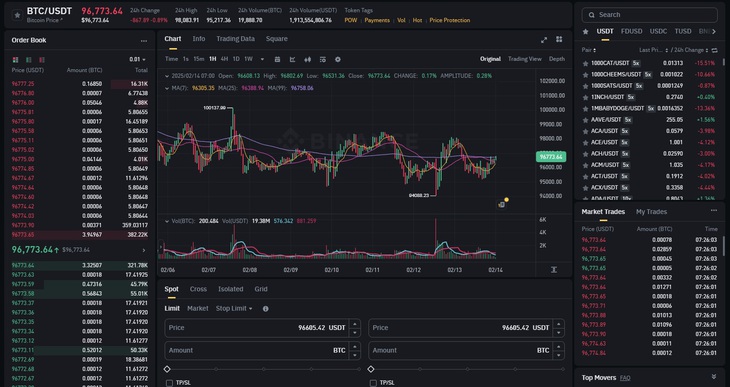730x387 pixels.
Task: Open the Info tab
Action: coord(199,39)
